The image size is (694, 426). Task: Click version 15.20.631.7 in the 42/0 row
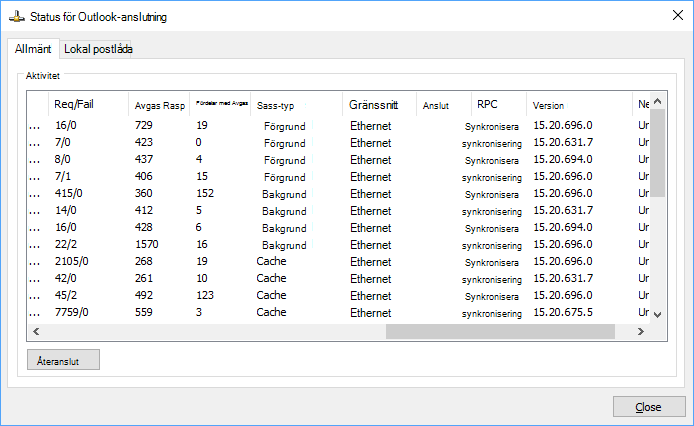563,279
